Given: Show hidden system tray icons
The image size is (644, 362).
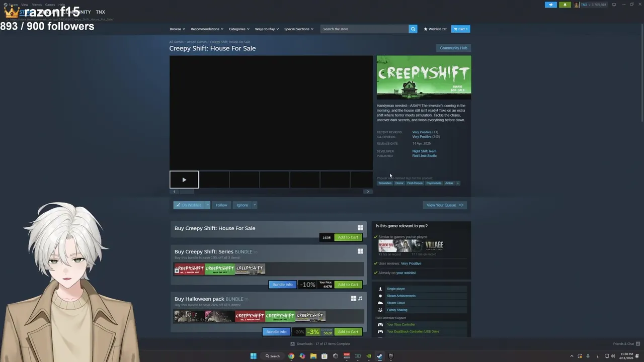Looking at the screenshot, I should 572,356.
